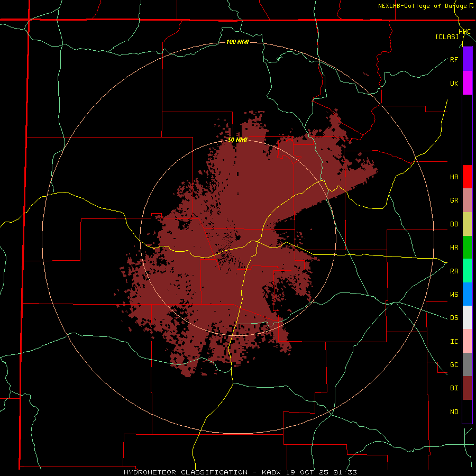Screen dimensions: 476x476
Task: Click the HR legend label text
Action: point(454,248)
